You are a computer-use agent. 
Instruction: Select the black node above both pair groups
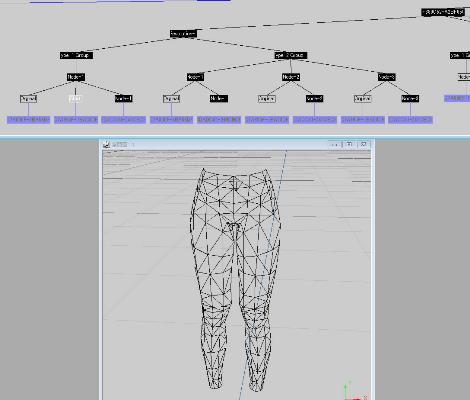click(183, 34)
